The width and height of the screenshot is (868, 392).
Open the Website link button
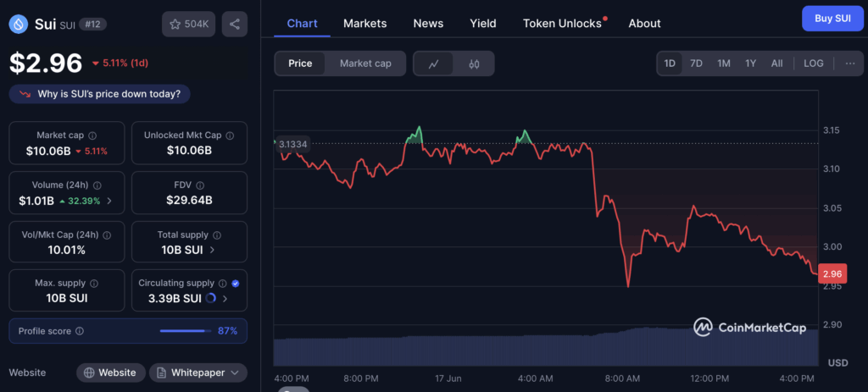coord(111,373)
